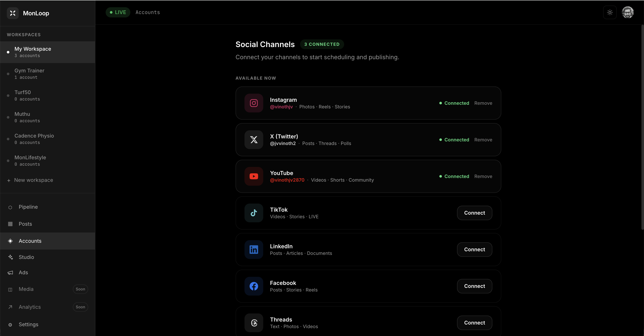This screenshot has width=644, height=336.
Task: Click the WORKSPACES section header
Action: 23,35
